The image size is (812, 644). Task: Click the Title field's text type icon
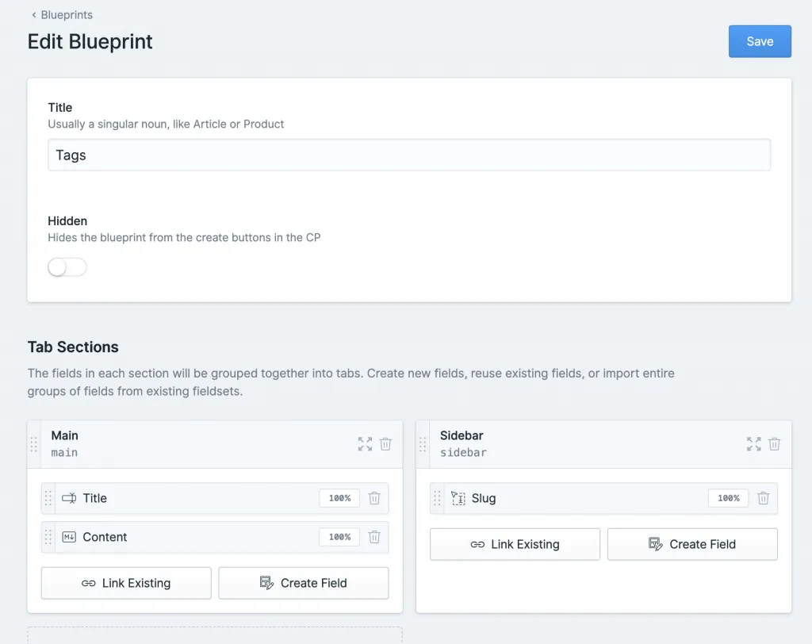[69, 498]
